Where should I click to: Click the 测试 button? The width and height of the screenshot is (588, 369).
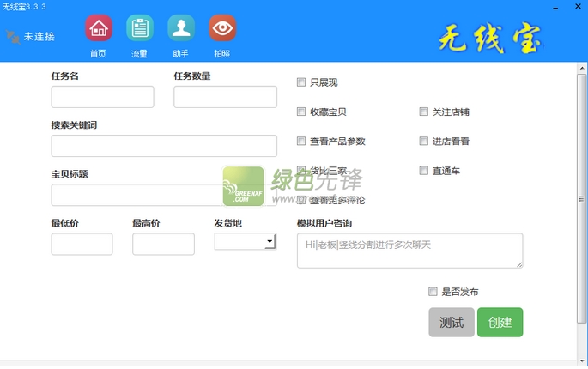pos(452,322)
